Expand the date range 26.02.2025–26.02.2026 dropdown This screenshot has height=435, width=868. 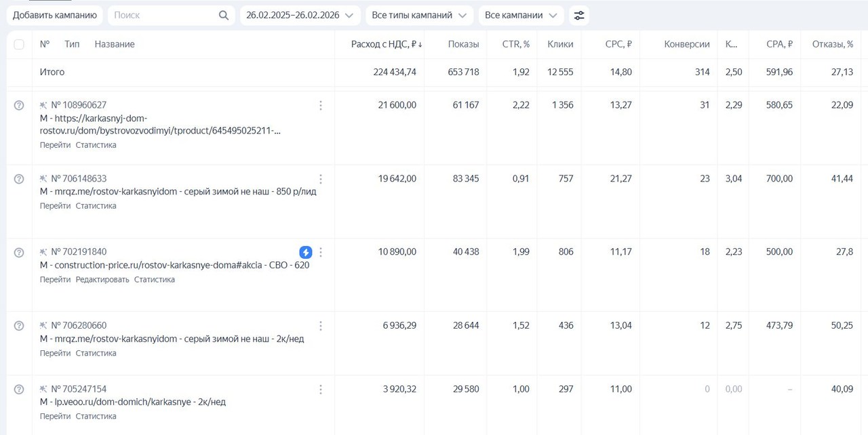(300, 16)
